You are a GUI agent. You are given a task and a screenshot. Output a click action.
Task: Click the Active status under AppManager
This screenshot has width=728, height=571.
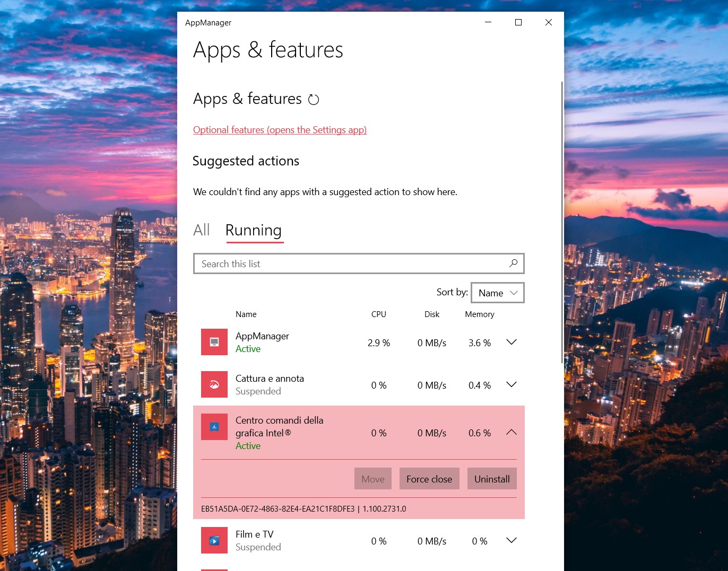[248, 349]
